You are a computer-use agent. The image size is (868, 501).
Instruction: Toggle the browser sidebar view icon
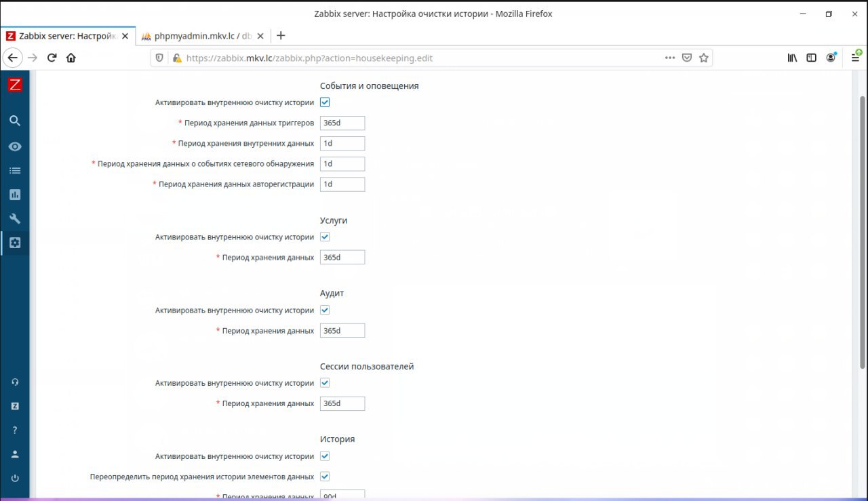[811, 58]
